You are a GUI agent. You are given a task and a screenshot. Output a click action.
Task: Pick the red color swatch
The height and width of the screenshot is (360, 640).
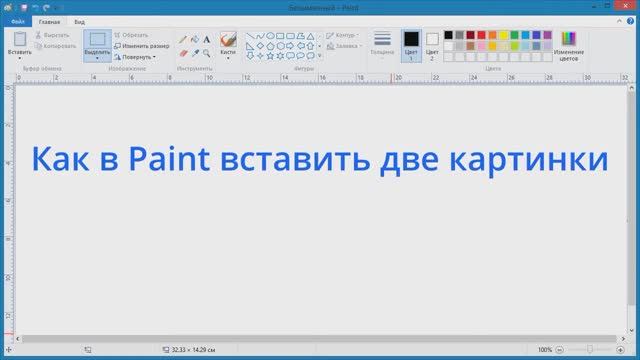482,35
